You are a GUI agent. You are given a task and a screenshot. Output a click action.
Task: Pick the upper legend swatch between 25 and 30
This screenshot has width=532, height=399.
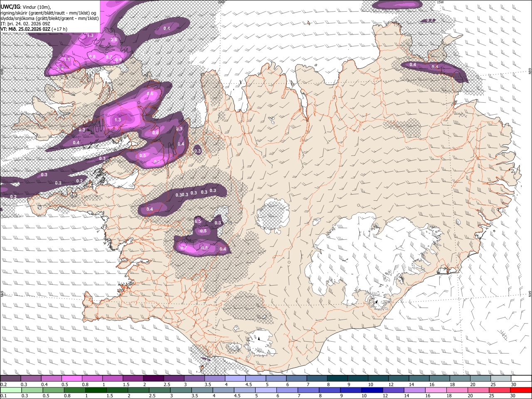(x=501, y=379)
